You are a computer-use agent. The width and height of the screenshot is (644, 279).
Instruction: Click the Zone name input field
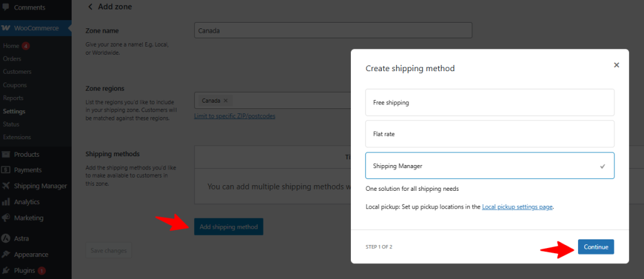point(333,30)
